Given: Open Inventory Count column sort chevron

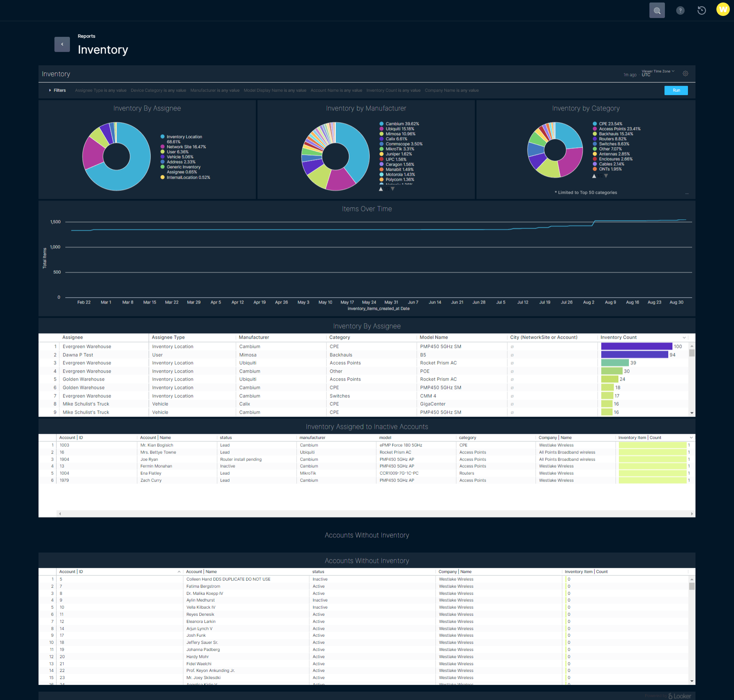Looking at the screenshot, I should (x=684, y=338).
